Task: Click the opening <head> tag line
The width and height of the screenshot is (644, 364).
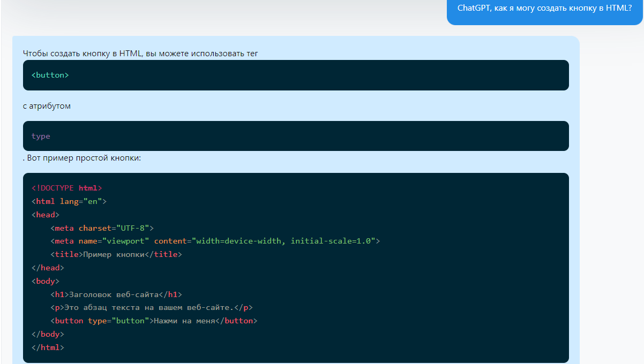Action: pos(46,215)
